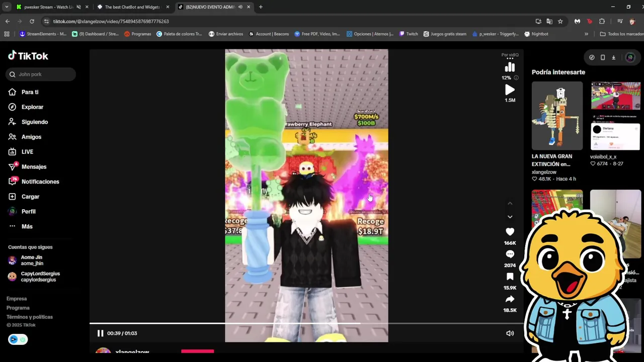Open followed account Aome Jin

pos(33,260)
